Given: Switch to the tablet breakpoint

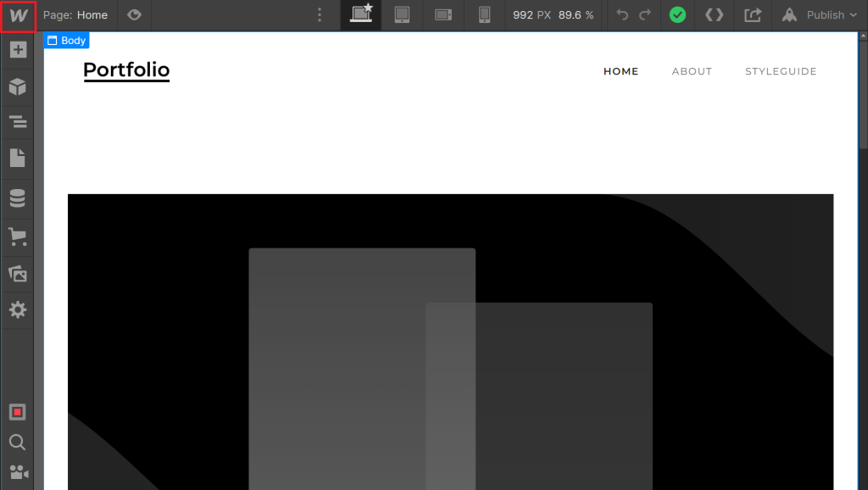Looking at the screenshot, I should [402, 15].
